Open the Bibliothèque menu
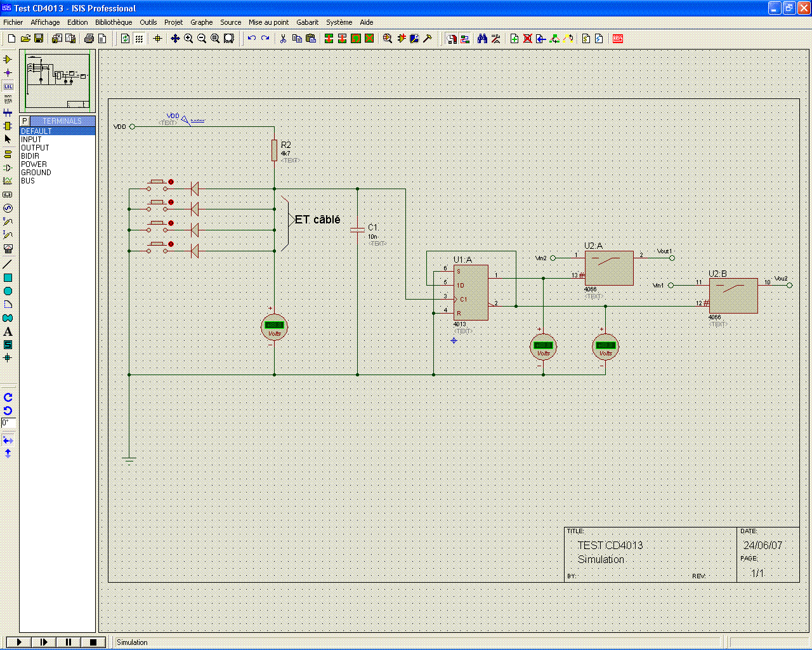The width and height of the screenshot is (812, 650). coord(114,22)
